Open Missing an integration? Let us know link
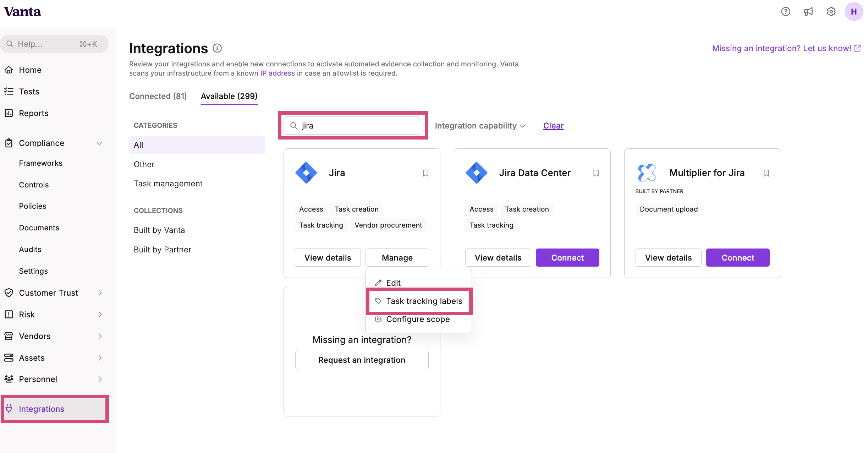The image size is (868, 453). 786,48
